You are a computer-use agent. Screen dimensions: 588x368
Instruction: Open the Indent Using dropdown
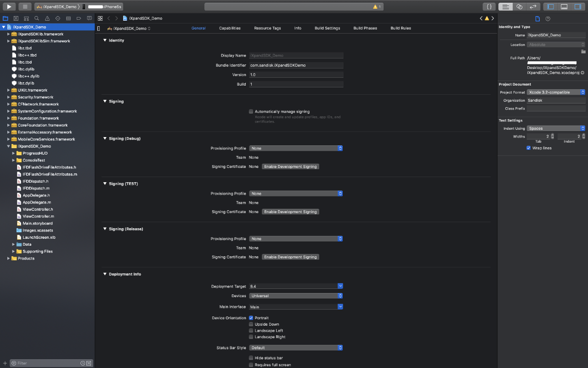pos(556,128)
